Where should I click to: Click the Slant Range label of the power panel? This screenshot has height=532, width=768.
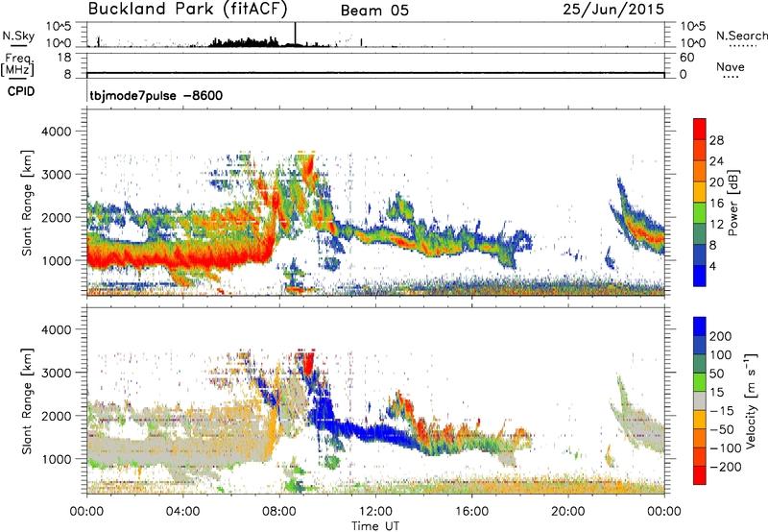pyautogui.click(x=27, y=203)
